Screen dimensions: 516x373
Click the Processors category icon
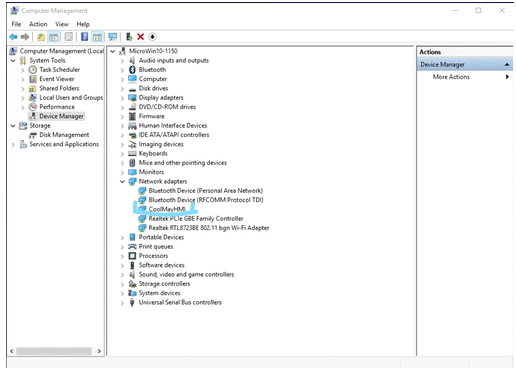click(x=132, y=256)
